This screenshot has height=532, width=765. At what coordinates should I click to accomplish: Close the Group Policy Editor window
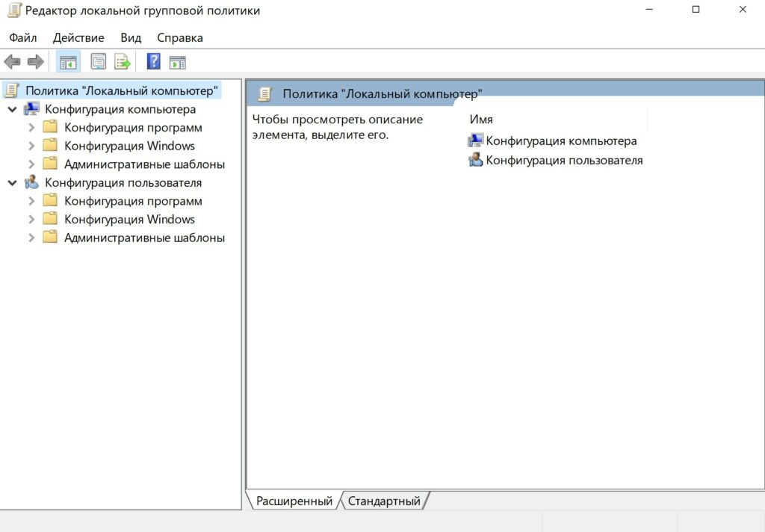[743, 10]
